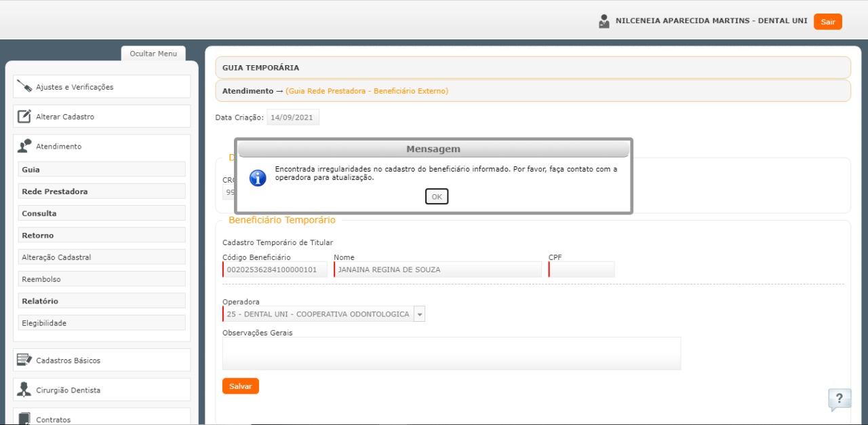The image size is (868, 425).
Task: Click the irregularidades message text in dialog
Action: click(446, 173)
